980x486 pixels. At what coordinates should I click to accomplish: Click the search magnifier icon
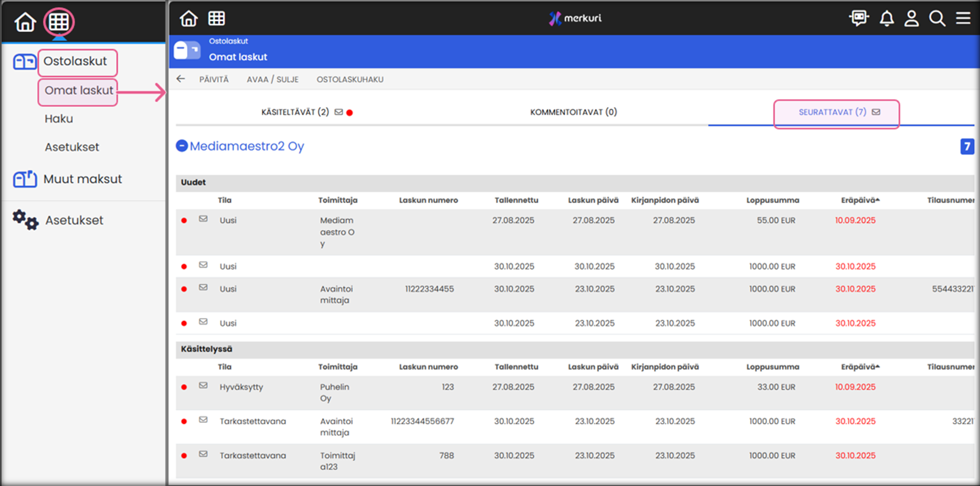point(937,19)
